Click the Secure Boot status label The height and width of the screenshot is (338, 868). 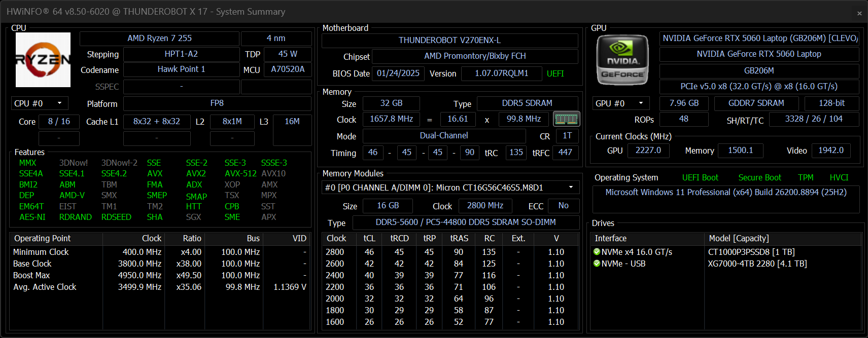[x=760, y=177]
